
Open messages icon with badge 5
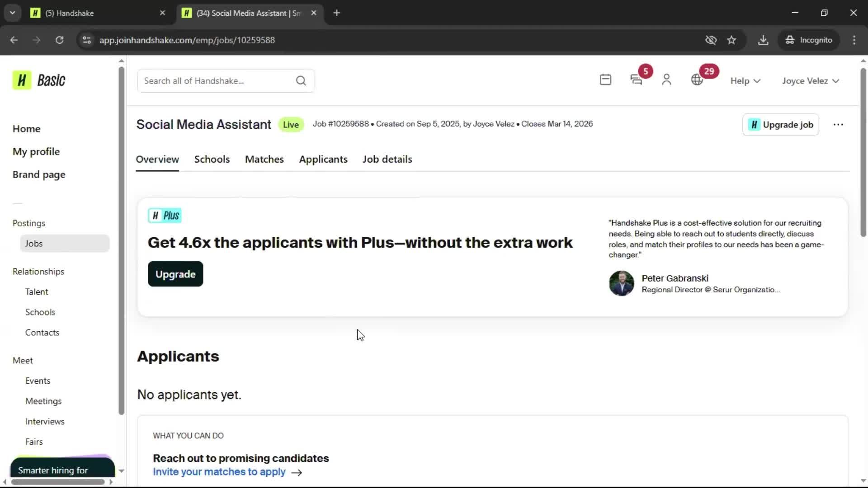click(x=637, y=80)
